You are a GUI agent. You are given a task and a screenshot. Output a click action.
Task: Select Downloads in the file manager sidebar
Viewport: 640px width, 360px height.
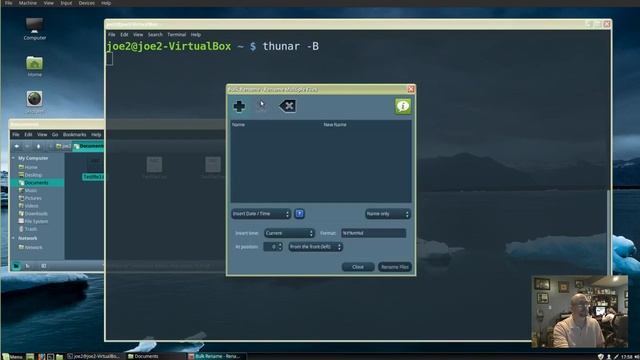(x=36, y=214)
